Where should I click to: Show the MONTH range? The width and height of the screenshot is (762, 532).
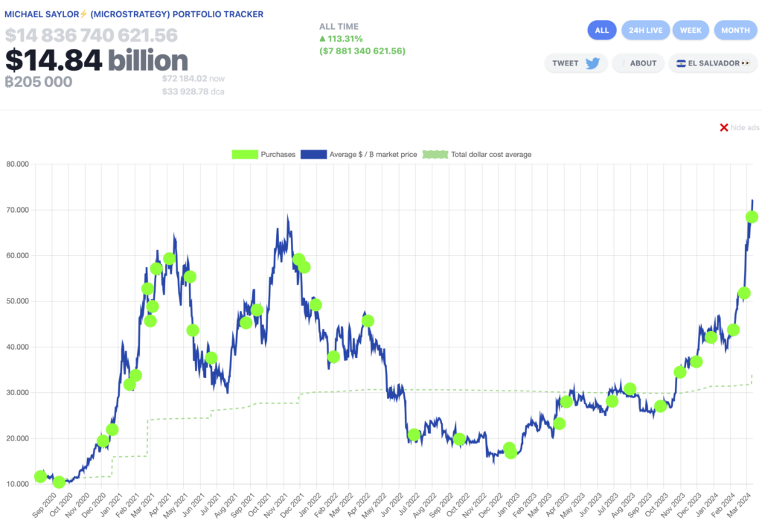[735, 31]
